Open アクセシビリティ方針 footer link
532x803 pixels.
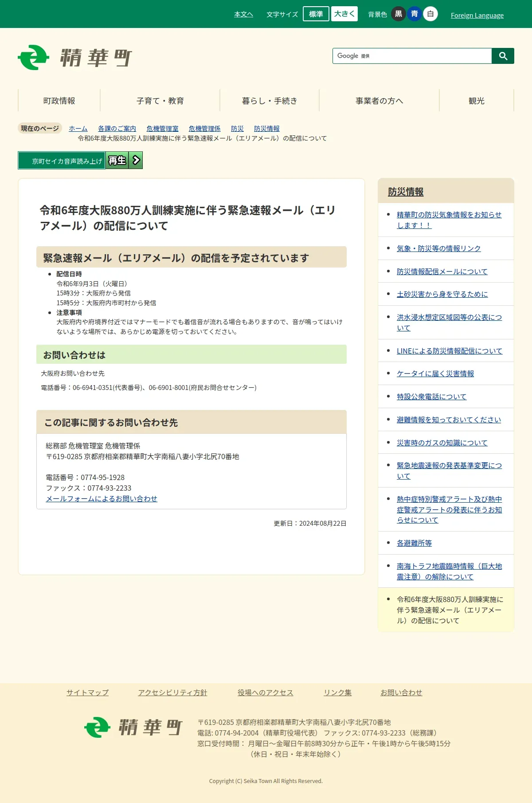tap(172, 693)
